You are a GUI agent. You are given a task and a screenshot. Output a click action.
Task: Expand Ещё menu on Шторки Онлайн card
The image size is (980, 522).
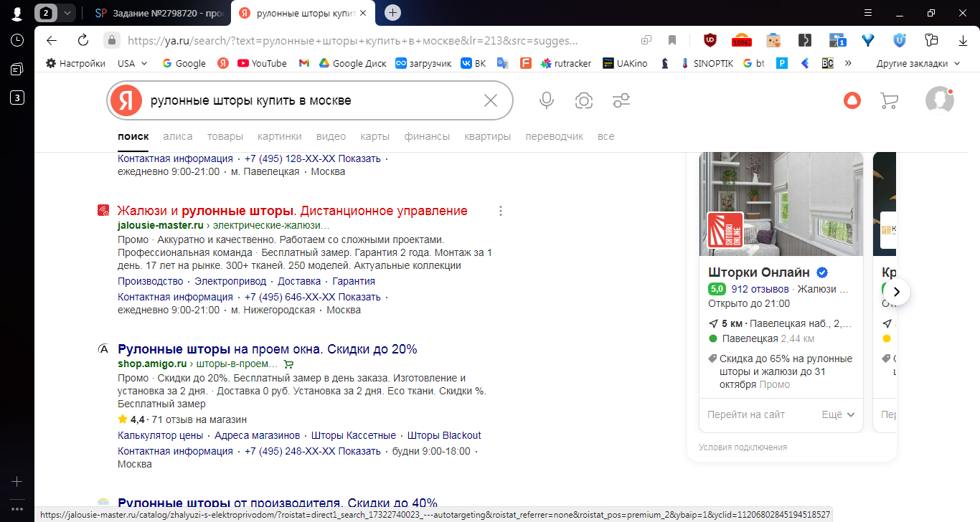(838, 414)
